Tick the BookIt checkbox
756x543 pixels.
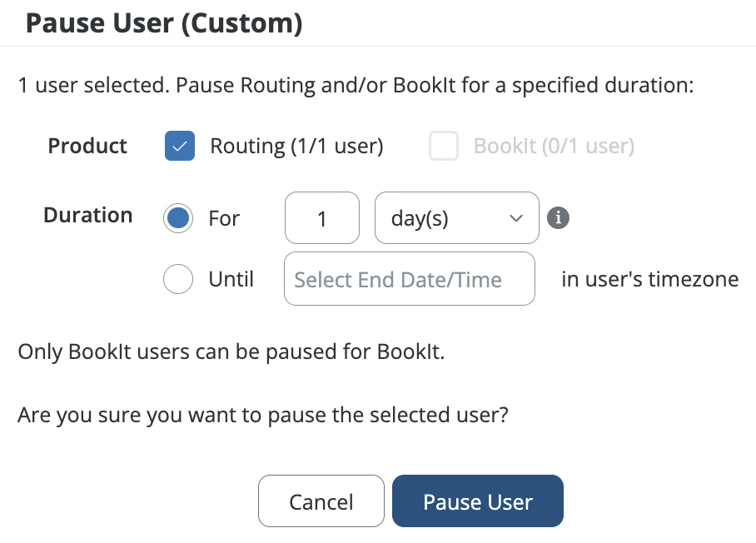444,147
